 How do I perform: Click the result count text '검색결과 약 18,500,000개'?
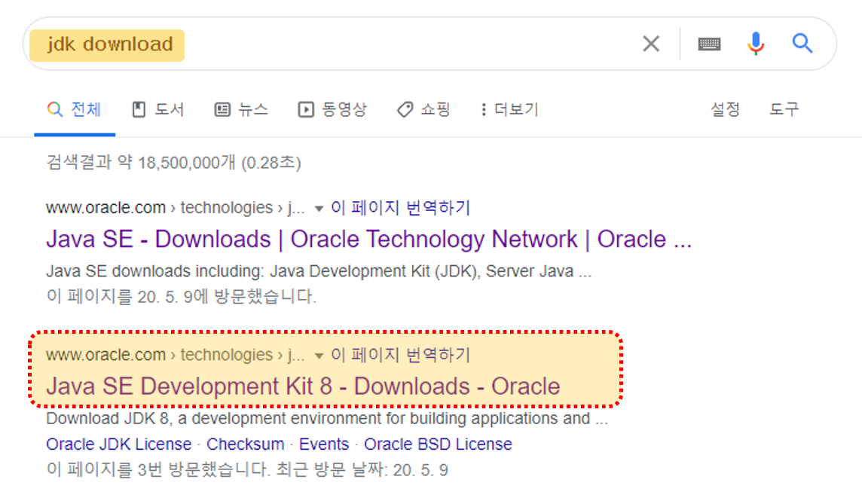coord(141,163)
